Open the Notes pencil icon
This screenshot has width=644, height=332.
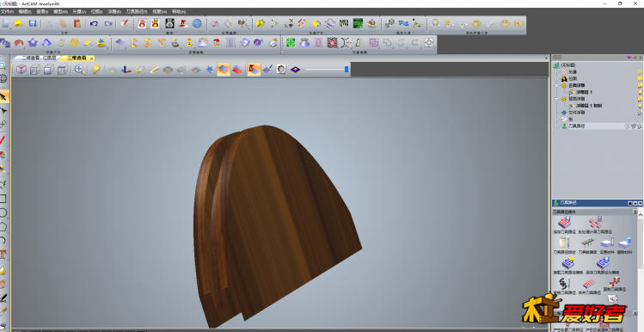125,23
